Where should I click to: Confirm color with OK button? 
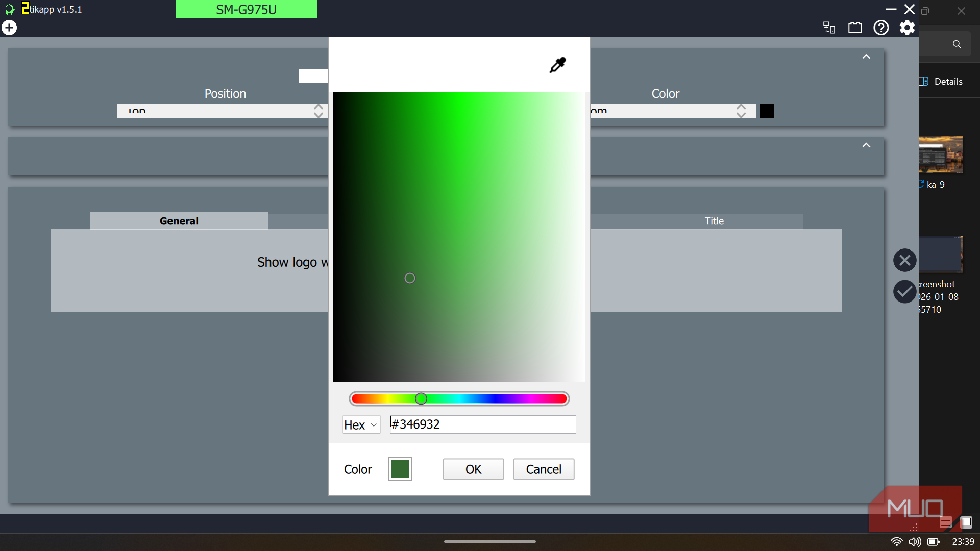click(x=473, y=469)
